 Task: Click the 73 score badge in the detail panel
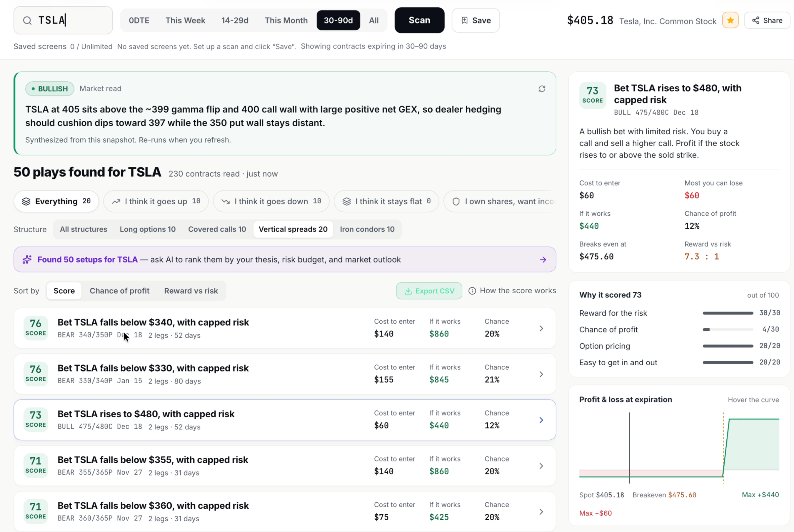pyautogui.click(x=592, y=95)
